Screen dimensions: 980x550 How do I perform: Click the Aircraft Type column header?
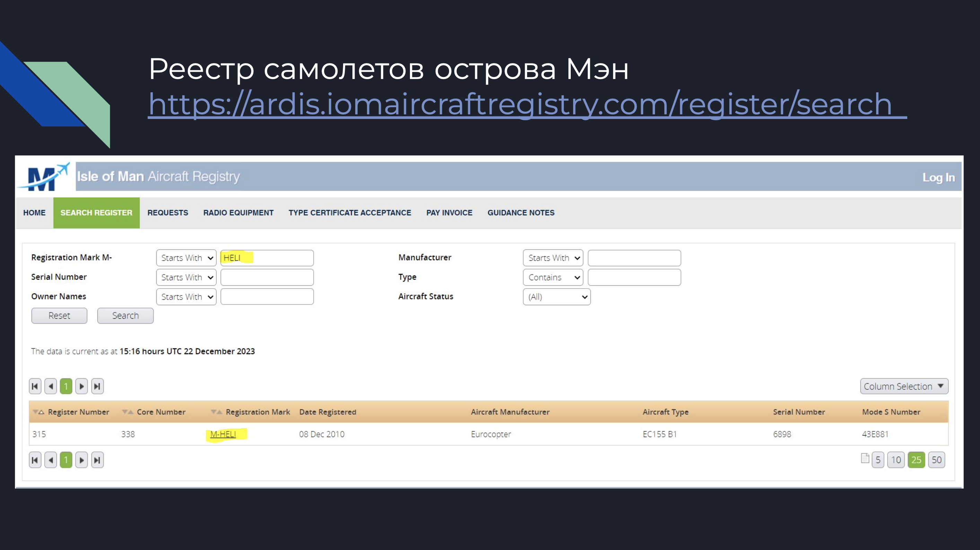[x=665, y=412]
